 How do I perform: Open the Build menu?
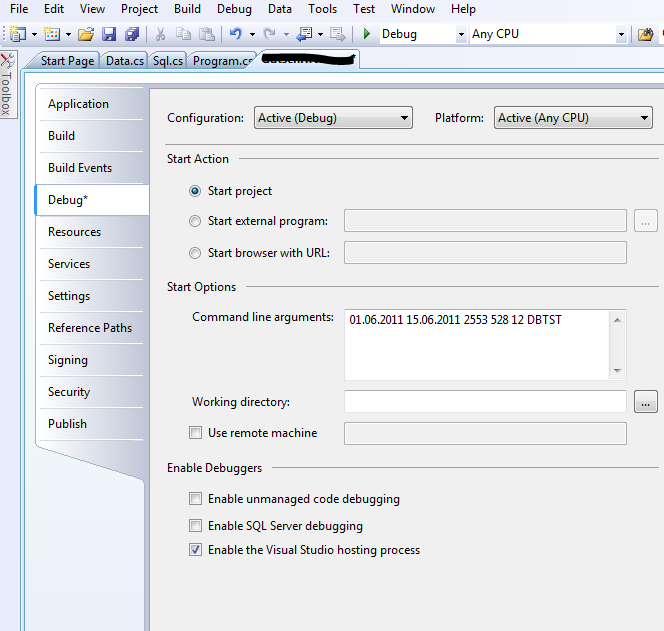(187, 9)
